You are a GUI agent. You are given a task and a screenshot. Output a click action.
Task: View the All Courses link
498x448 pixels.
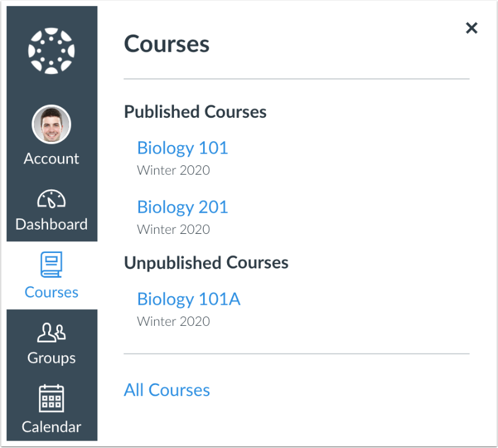coord(167,390)
